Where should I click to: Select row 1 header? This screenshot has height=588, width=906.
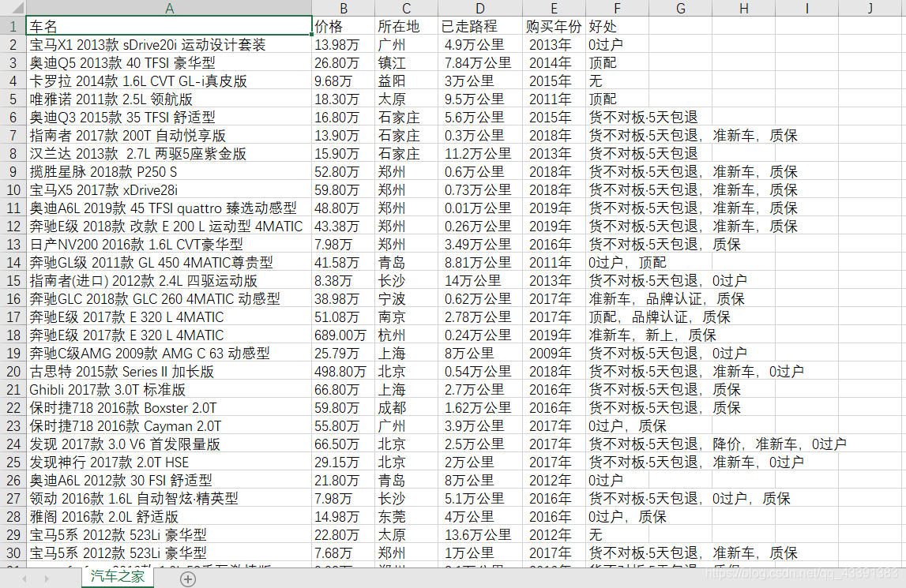[x=13, y=26]
